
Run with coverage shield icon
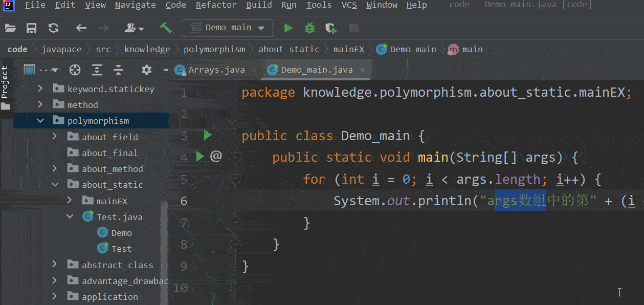tap(331, 28)
